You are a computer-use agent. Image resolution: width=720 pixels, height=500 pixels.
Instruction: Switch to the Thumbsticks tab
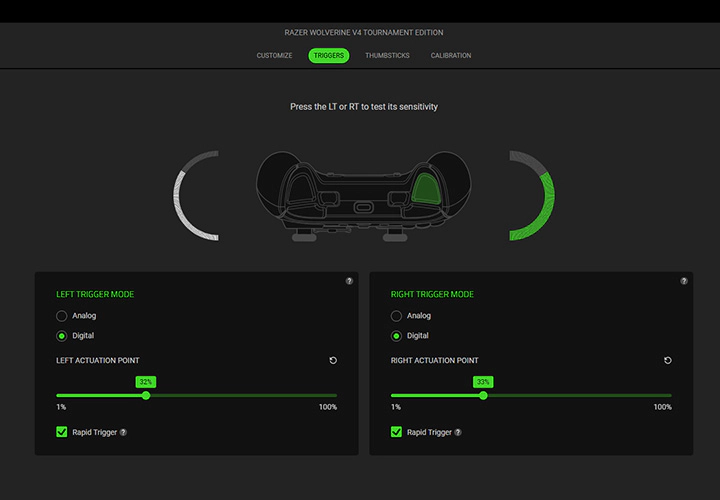(387, 56)
